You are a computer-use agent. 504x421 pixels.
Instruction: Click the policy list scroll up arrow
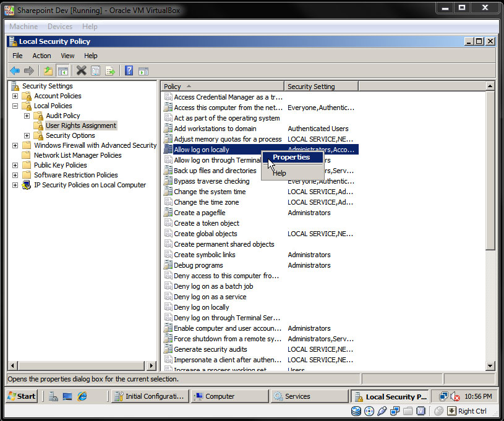[x=490, y=86]
